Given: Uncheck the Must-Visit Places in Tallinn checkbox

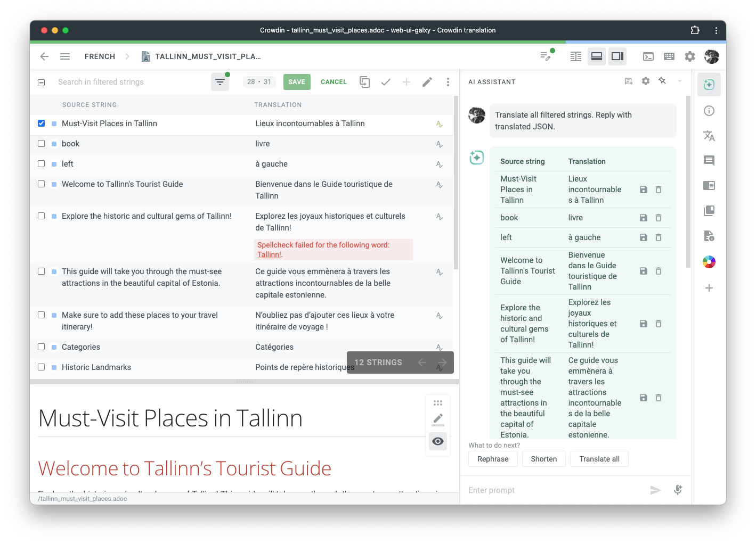Looking at the screenshot, I should point(41,123).
